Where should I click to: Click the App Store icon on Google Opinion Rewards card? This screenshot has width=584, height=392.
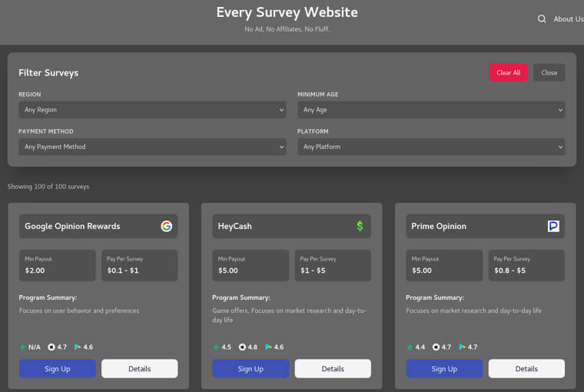click(x=51, y=347)
